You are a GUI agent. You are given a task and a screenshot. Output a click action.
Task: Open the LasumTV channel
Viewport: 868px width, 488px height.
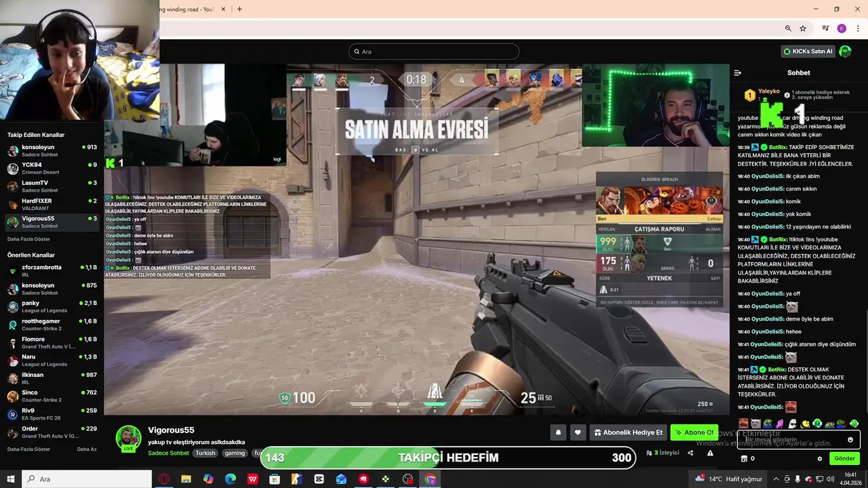(x=52, y=186)
